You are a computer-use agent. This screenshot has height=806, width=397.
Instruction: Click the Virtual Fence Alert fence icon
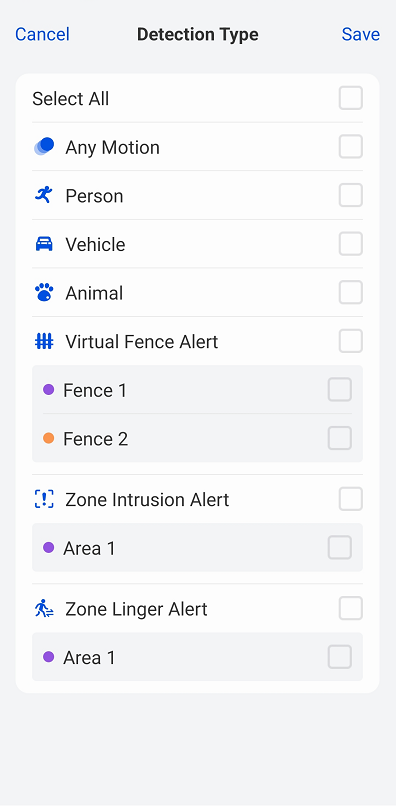pos(44,341)
